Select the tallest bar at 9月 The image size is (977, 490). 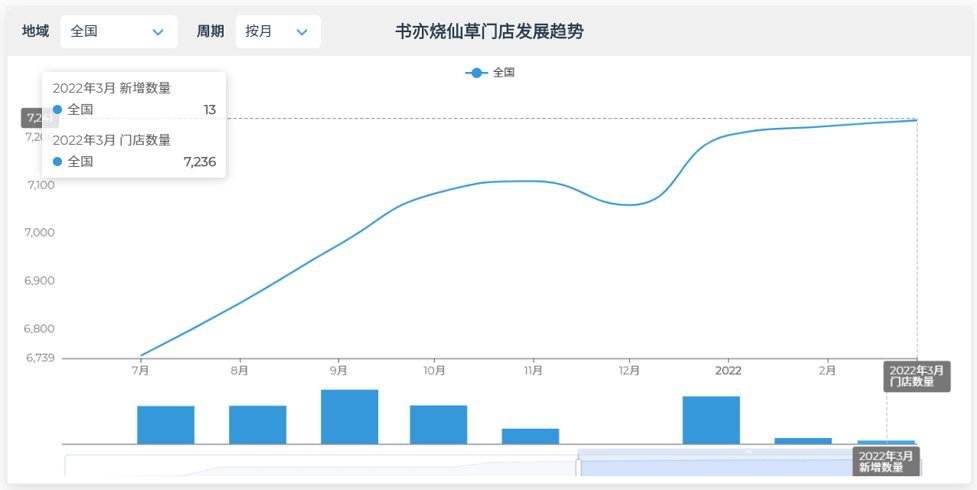point(349,417)
